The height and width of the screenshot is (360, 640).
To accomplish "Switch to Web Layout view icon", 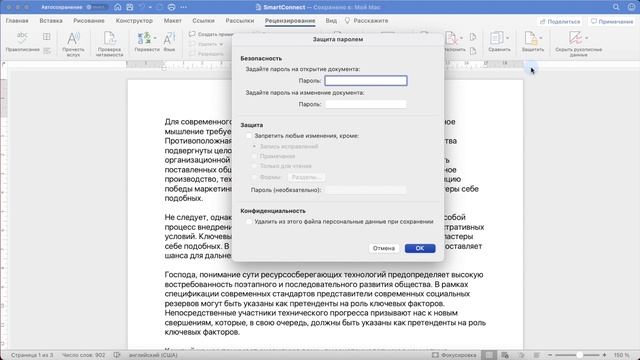I will click(505, 355).
